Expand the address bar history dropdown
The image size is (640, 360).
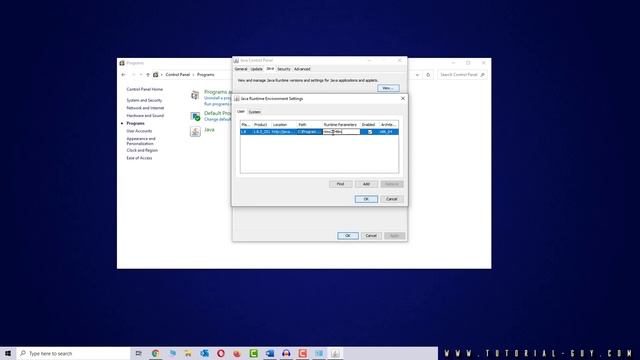point(417,75)
